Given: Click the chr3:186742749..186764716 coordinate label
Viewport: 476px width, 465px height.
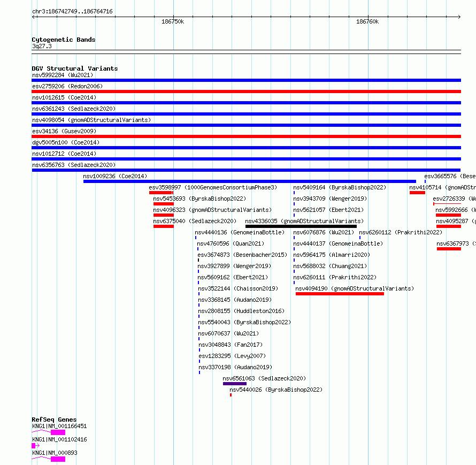Looking at the screenshot, I should coord(72,11).
